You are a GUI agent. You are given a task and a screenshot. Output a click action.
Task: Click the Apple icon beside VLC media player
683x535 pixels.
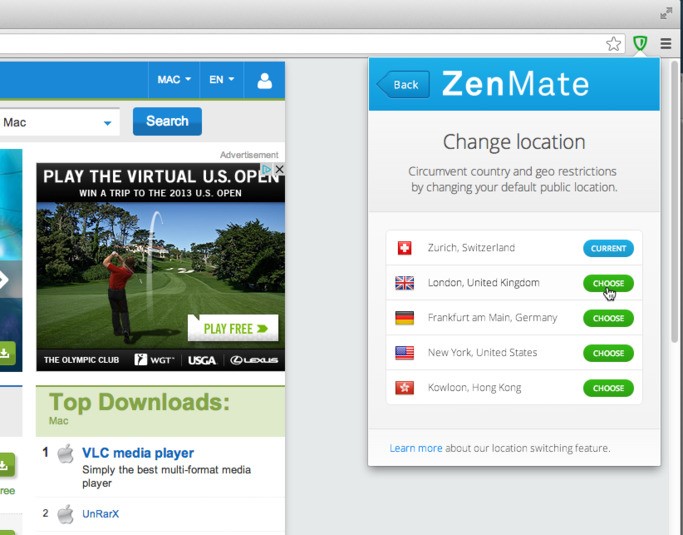[65, 453]
